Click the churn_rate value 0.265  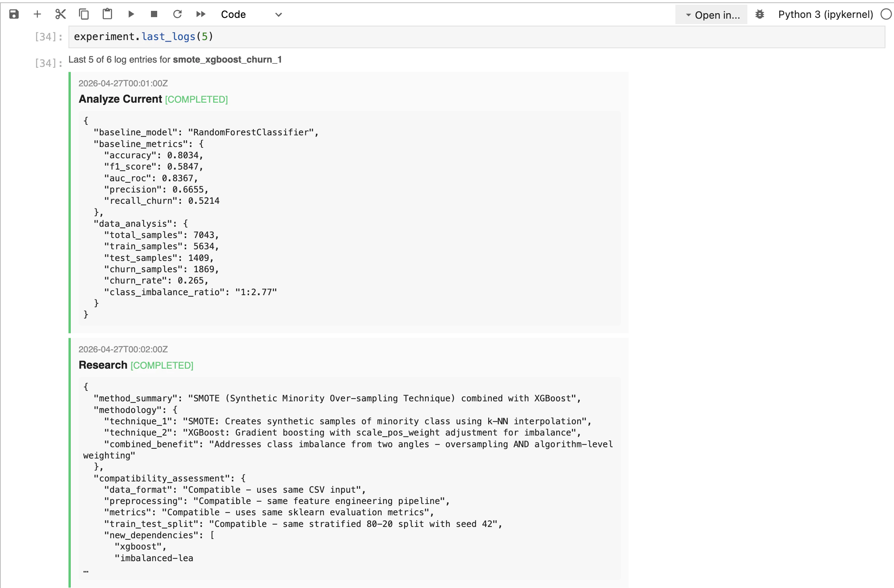[191, 281]
